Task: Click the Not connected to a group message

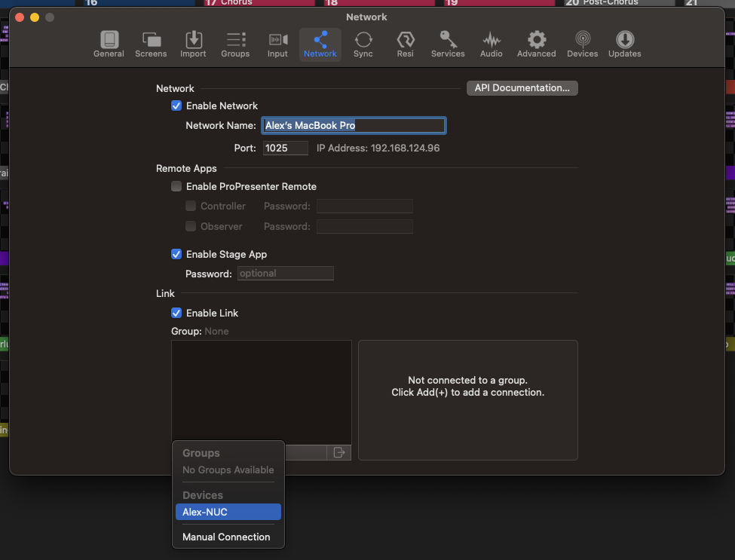Action: (x=468, y=386)
